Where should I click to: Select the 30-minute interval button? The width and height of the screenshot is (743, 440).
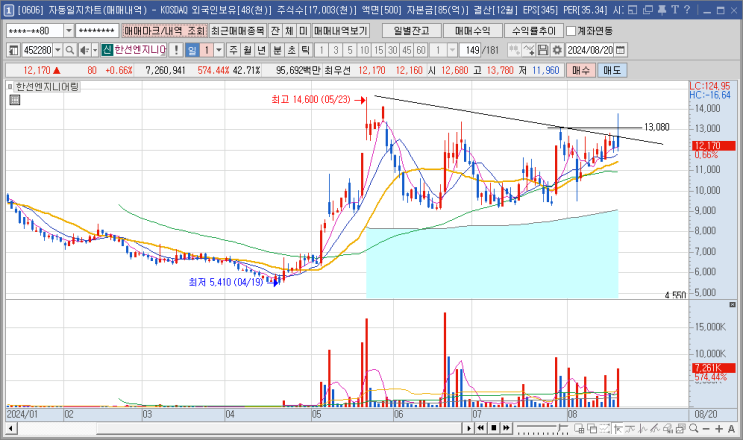[x=392, y=50]
